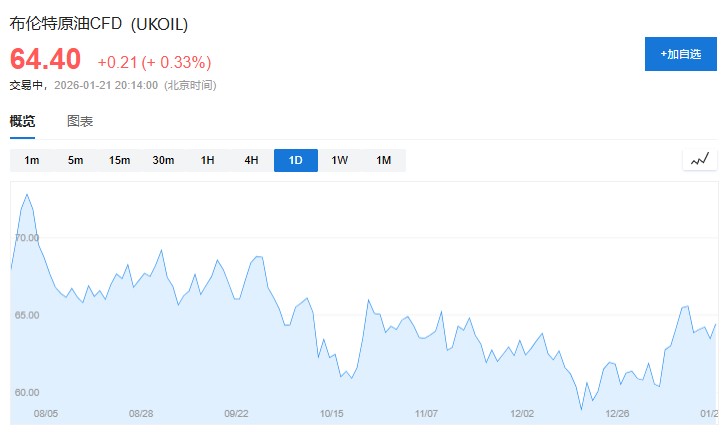728x434 pixels.
Task: Add UKOIL to watchlist with 加自选
Action: tap(680, 53)
